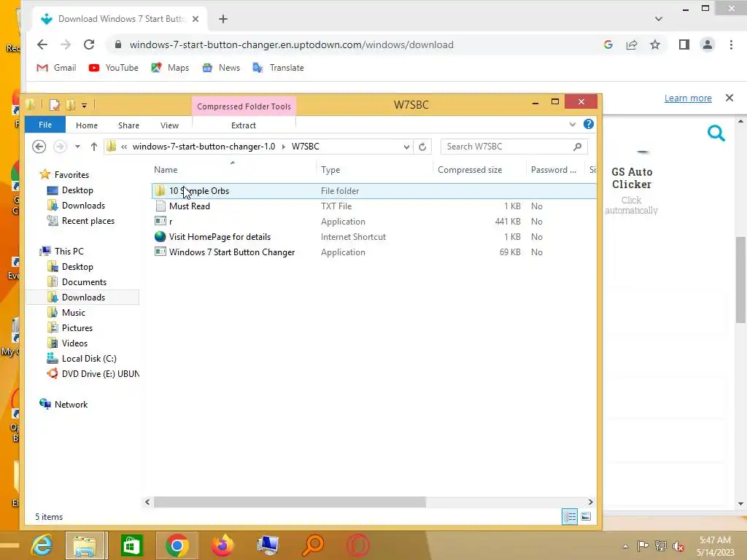Image resolution: width=747 pixels, height=560 pixels.
Task: Open Internet Explorer from taskbar
Action: point(42,545)
